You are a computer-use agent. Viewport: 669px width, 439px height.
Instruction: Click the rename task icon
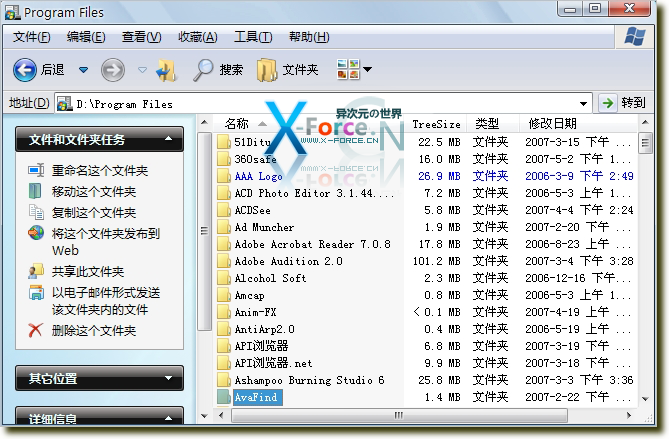(x=36, y=170)
